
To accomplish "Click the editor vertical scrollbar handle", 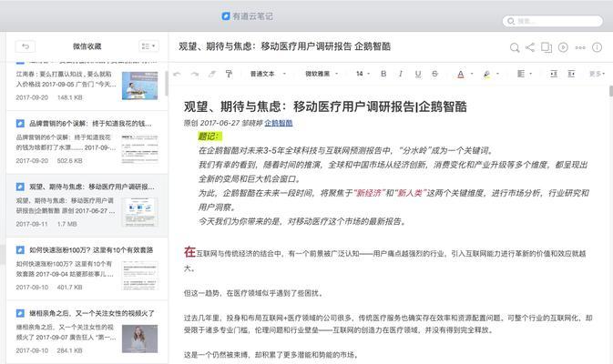I will click(x=610, y=91).
